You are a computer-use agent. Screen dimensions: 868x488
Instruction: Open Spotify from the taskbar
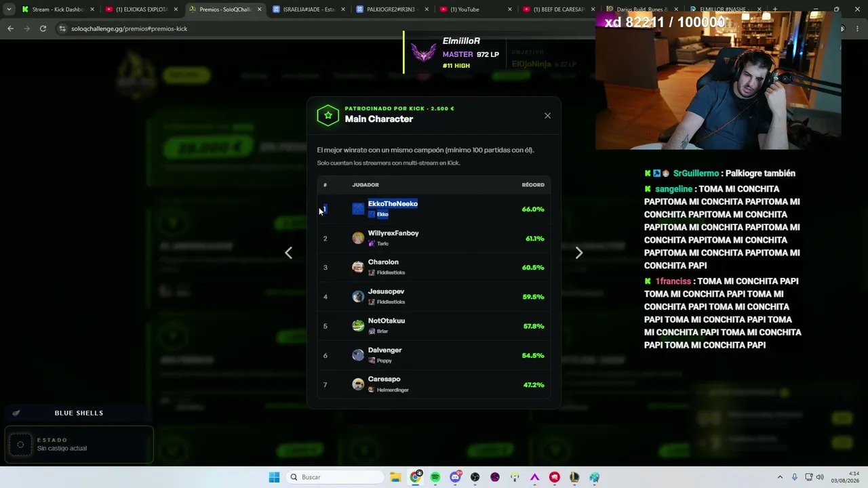click(435, 477)
